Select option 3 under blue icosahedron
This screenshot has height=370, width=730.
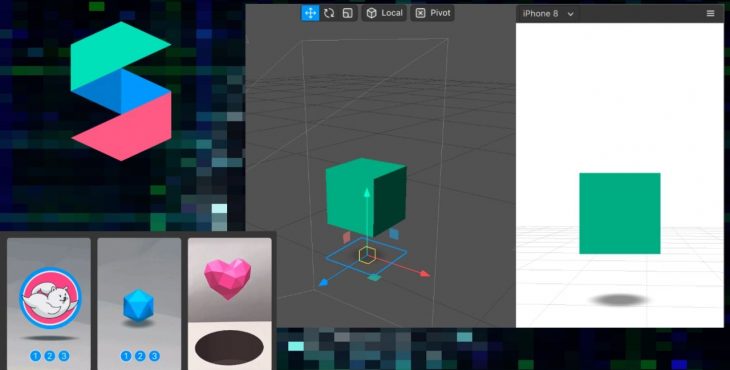[154, 356]
